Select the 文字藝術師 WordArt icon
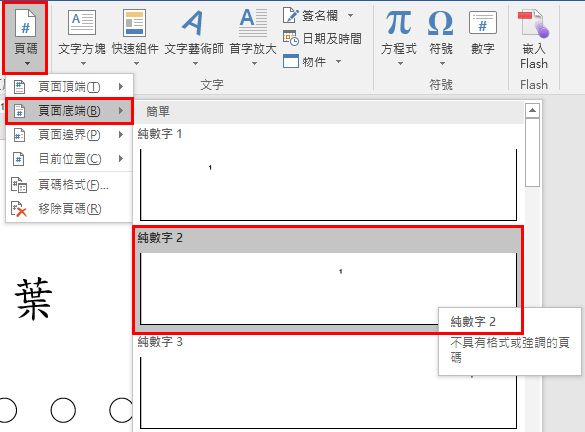This screenshot has height=432, width=585. click(194, 23)
